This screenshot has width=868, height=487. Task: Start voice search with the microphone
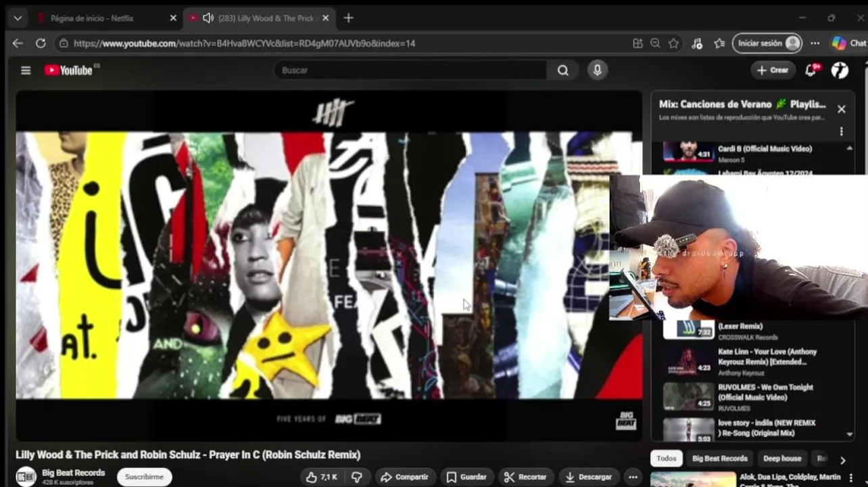(x=597, y=70)
